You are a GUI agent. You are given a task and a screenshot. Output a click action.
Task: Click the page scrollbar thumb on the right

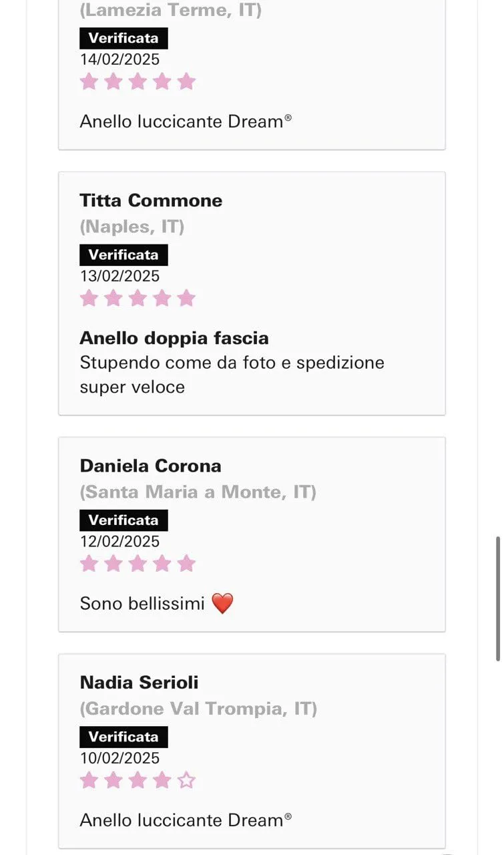tap(498, 598)
